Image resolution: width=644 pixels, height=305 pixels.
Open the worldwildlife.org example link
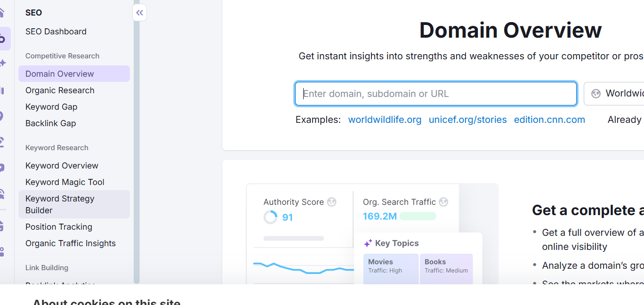tap(385, 120)
